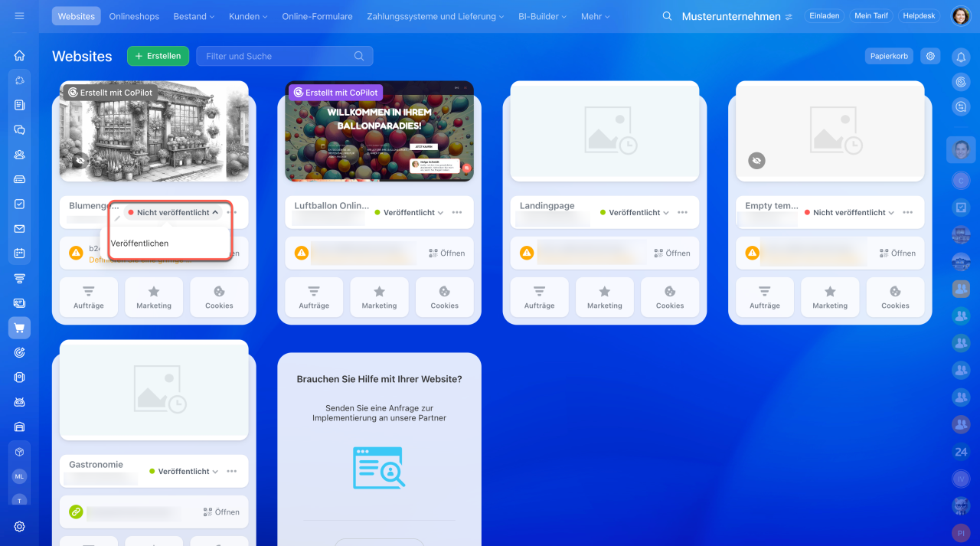
Task: Open the Helpdesk button
Action: pos(919,16)
